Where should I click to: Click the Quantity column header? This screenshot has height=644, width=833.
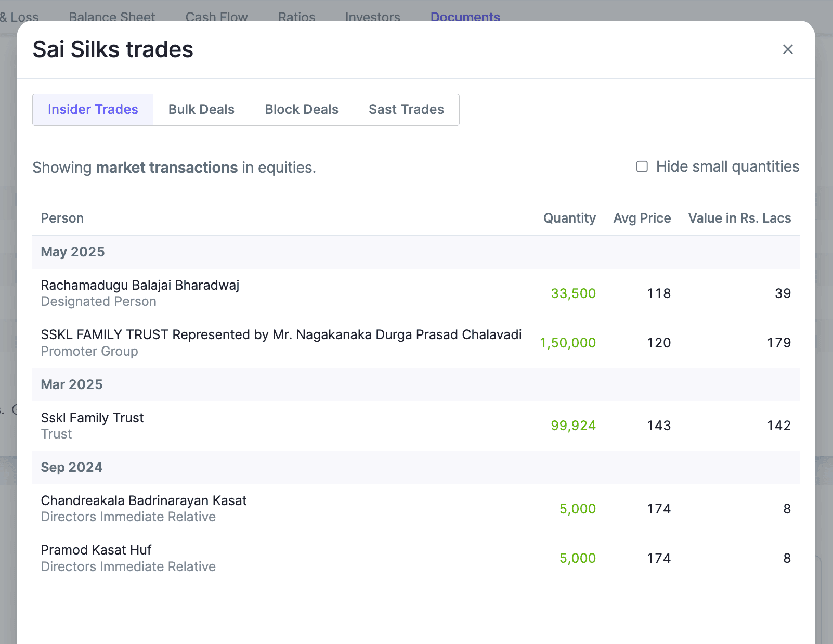tap(569, 218)
